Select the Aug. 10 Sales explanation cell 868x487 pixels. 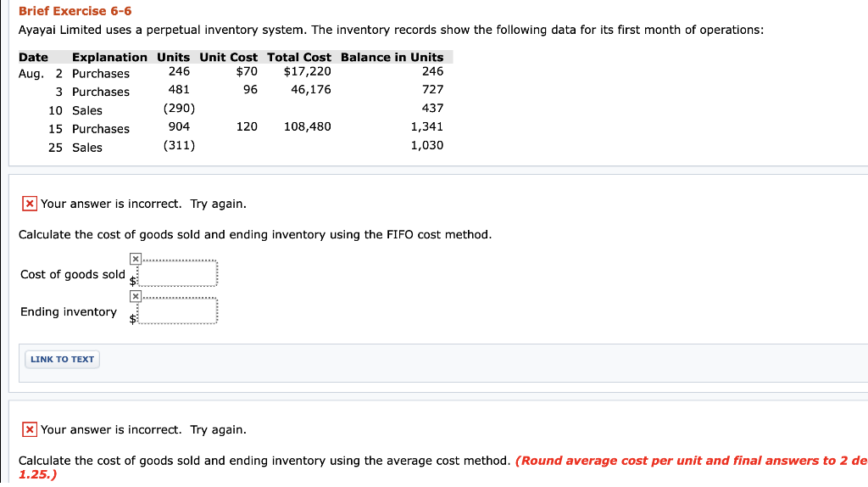(x=87, y=111)
